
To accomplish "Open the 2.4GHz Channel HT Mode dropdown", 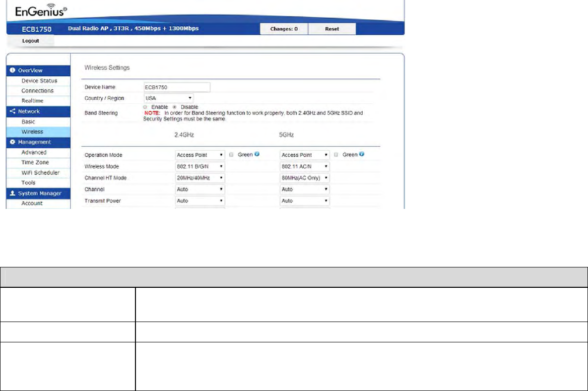I will point(200,178).
